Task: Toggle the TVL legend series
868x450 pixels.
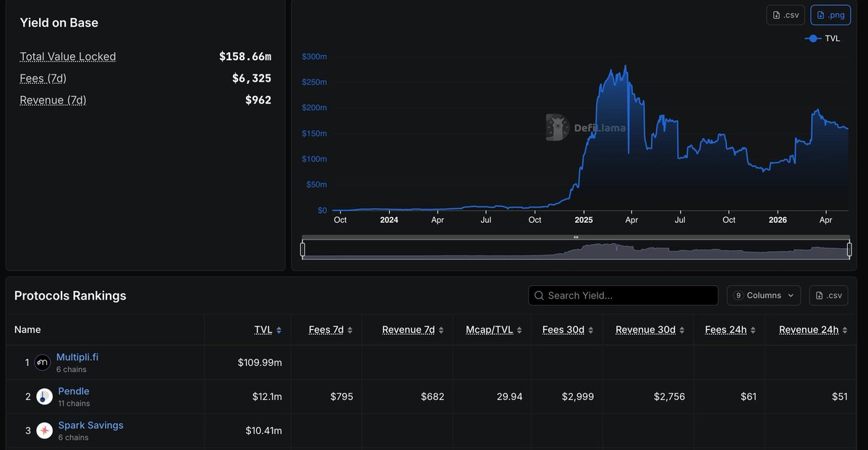Action: tap(822, 38)
